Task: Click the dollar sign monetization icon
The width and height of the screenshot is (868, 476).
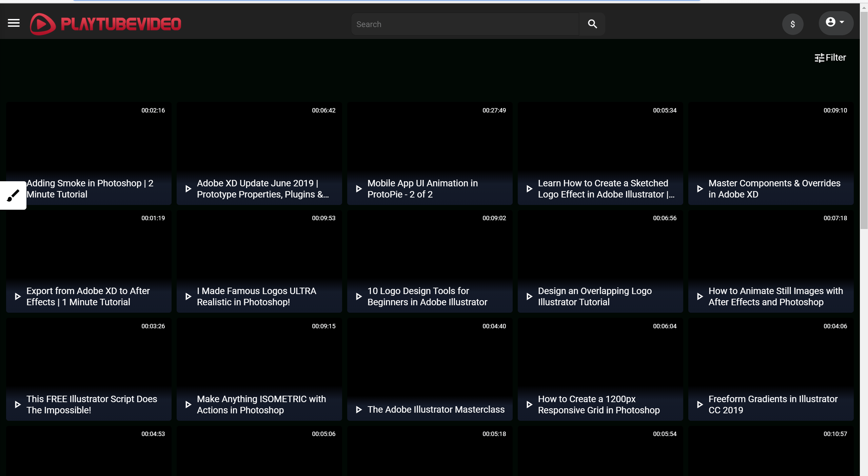Action: click(x=793, y=23)
